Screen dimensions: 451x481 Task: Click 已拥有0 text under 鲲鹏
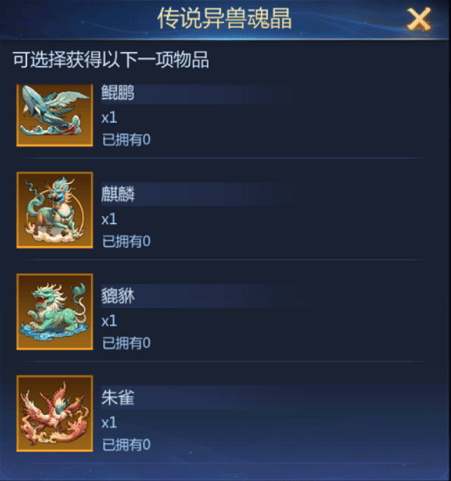pos(126,140)
